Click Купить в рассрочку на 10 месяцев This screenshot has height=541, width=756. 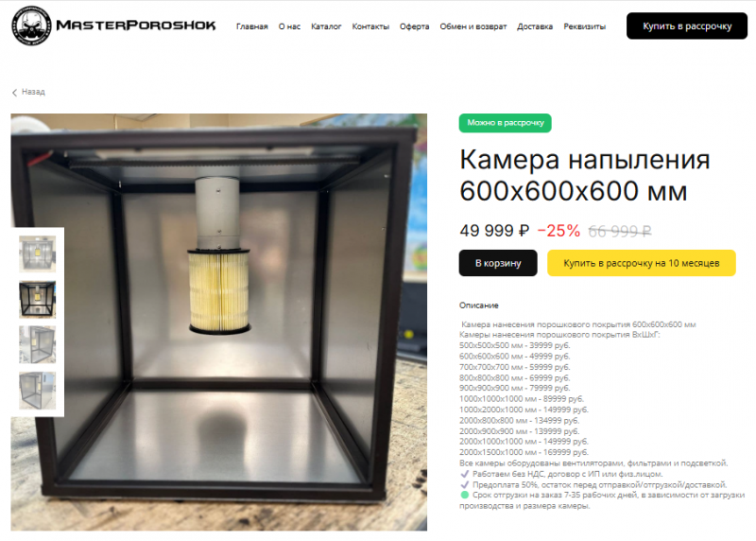(642, 263)
